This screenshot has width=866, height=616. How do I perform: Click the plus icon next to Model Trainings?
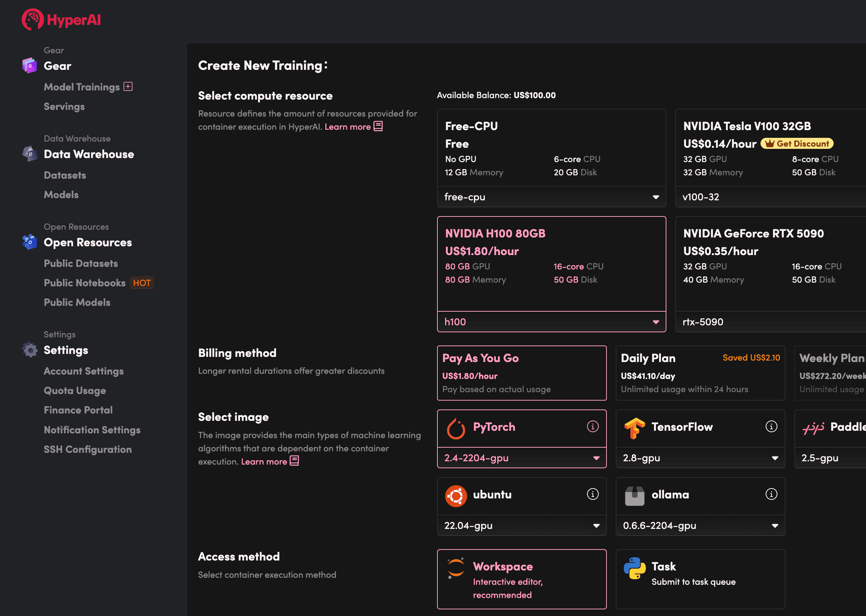point(128,86)
